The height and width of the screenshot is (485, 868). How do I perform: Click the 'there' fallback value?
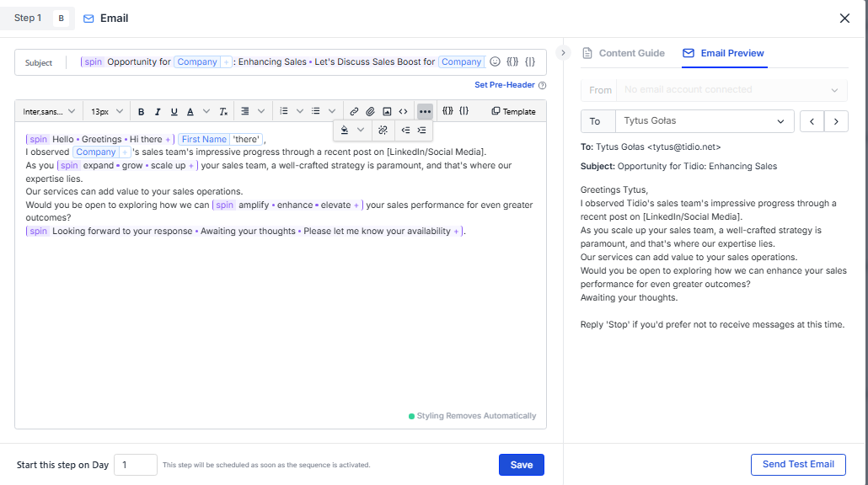pos(246,140)
